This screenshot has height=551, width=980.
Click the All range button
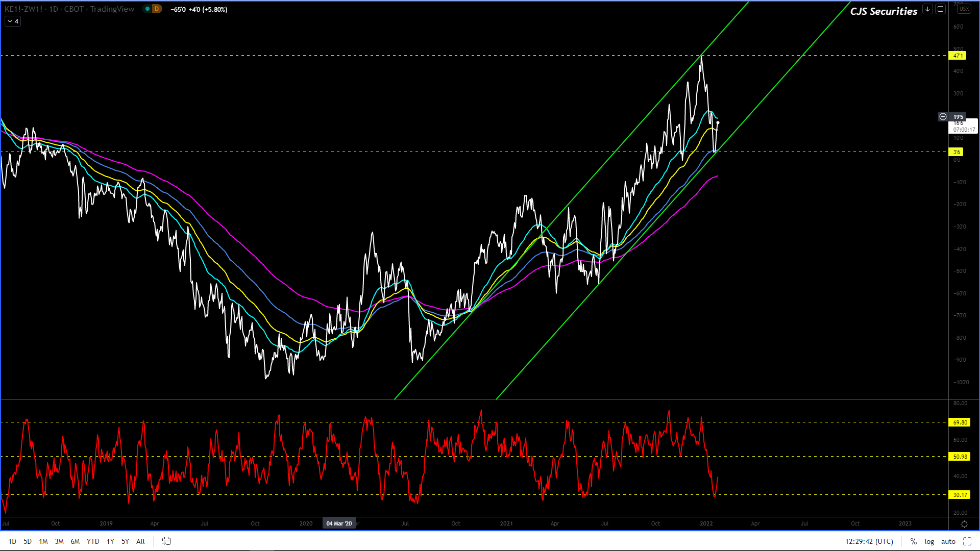140,541
